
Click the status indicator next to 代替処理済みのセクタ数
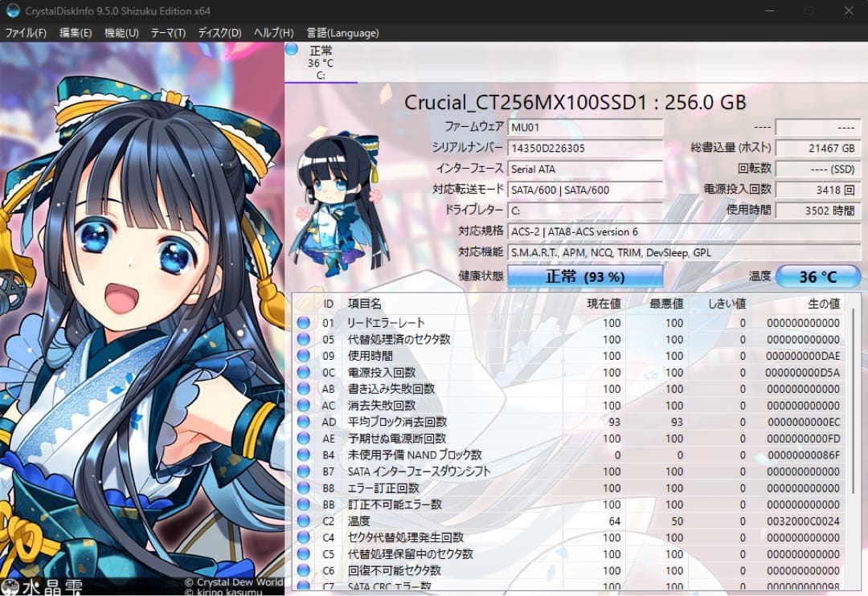pos(303,339)
